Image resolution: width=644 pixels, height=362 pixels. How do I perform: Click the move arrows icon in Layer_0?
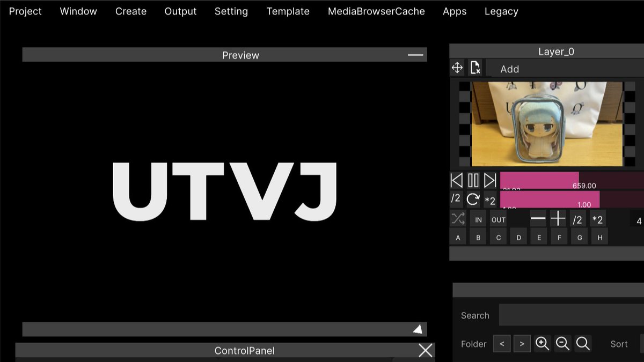(x=457, y=68)
